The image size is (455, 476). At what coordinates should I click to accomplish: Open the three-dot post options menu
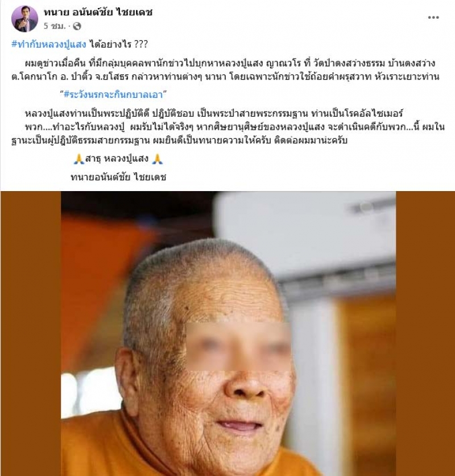[x=433, y=17]
